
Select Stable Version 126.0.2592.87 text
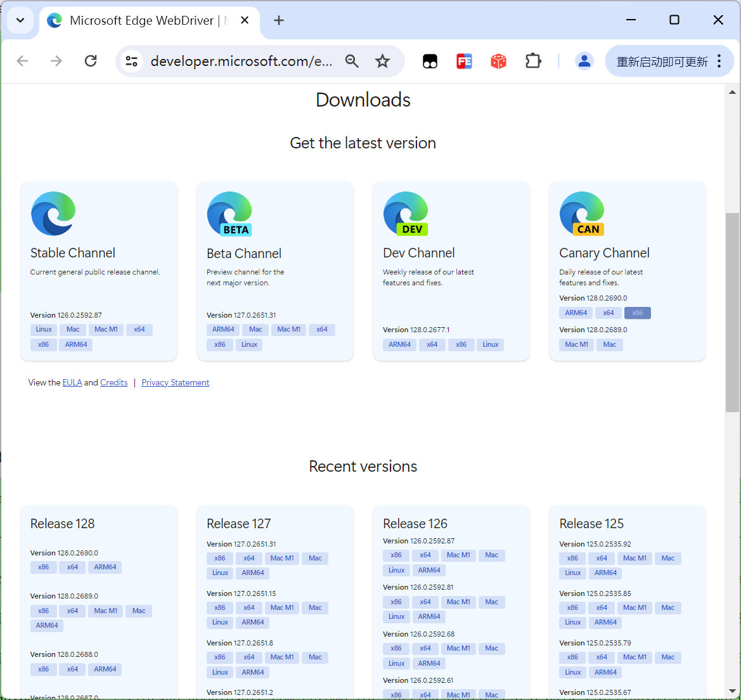pos(66,315)
